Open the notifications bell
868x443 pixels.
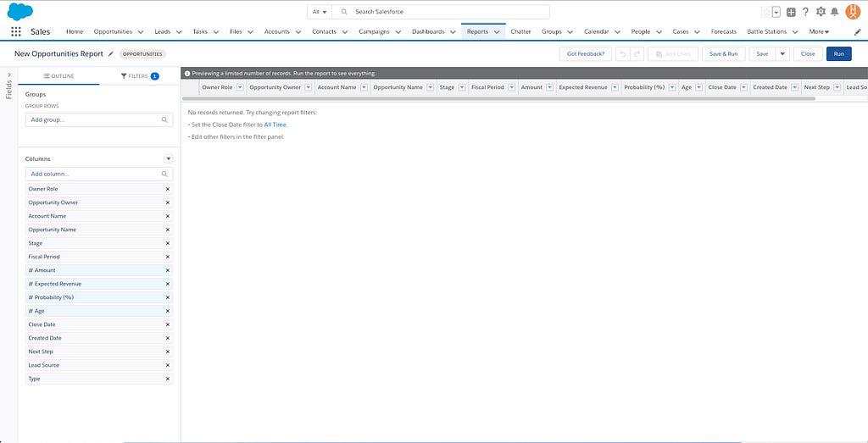(x=835, y=12)
